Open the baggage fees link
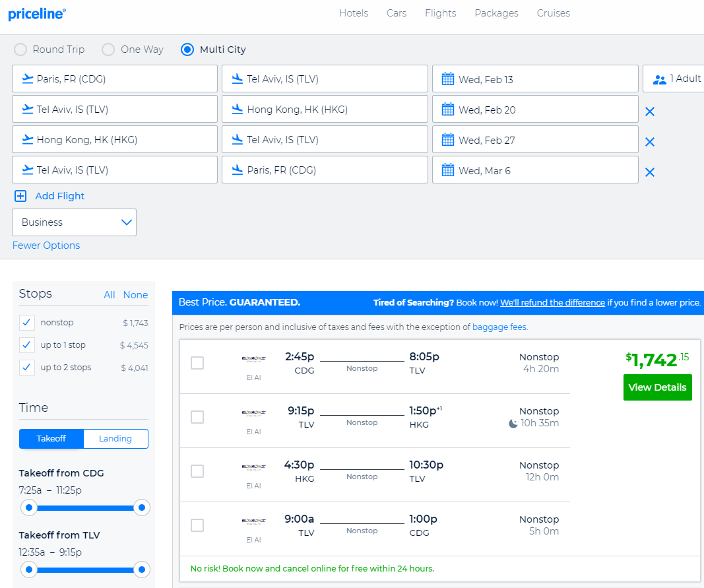This screenshot has height=588, width=704. tap(499, 327)
